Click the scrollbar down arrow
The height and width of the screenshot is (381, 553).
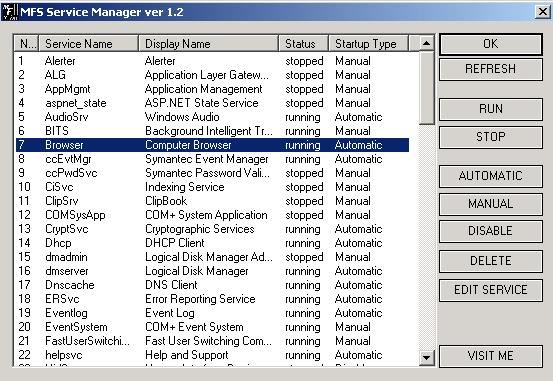click(x=426, y=358)
